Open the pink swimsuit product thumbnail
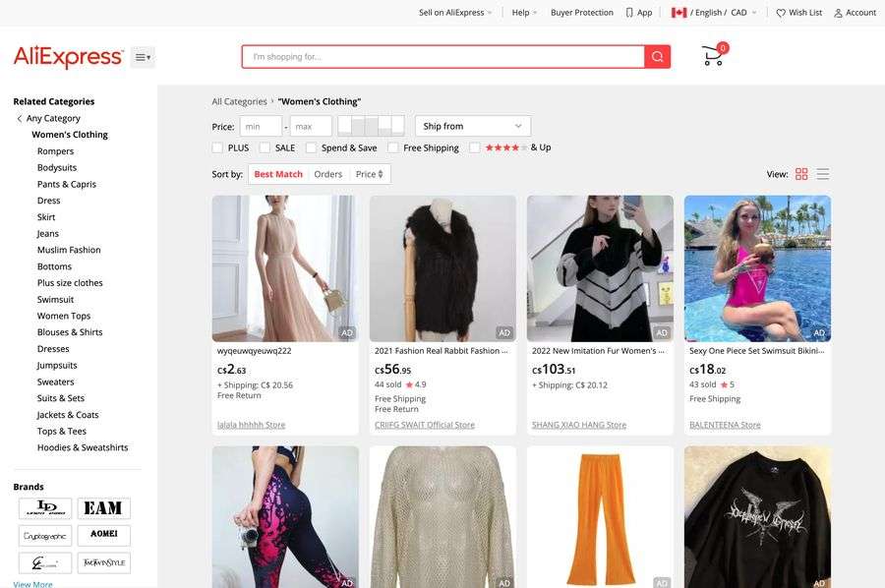 click(x=757, y=268)
